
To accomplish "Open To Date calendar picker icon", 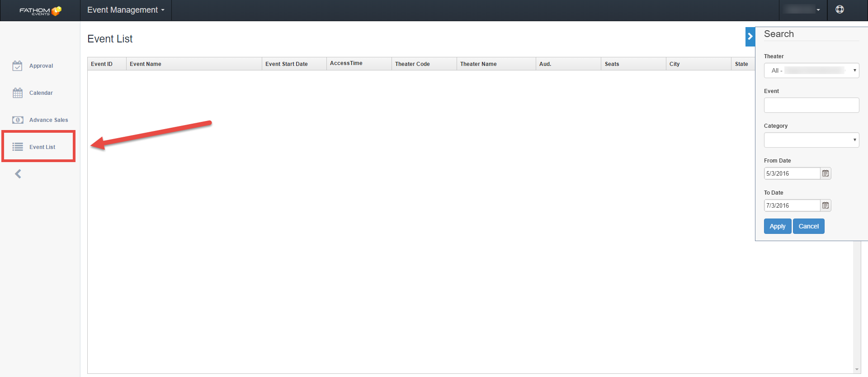I will [x=826, y=205].
